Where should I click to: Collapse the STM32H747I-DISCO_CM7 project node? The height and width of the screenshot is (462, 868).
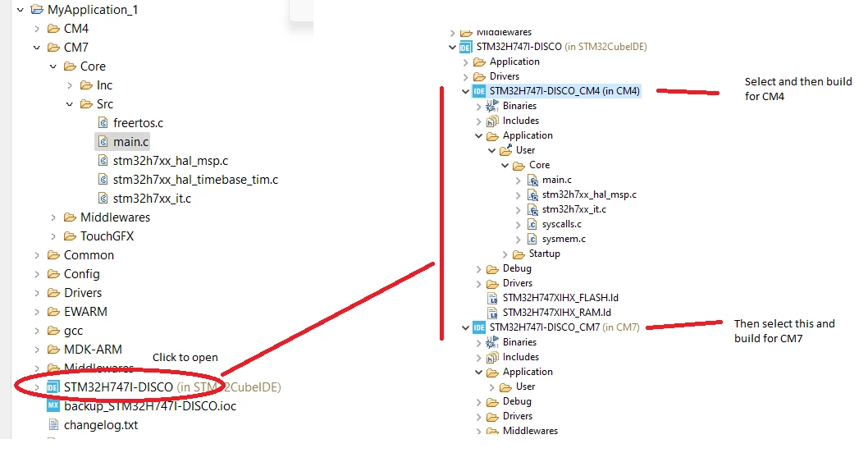point(465,328)
